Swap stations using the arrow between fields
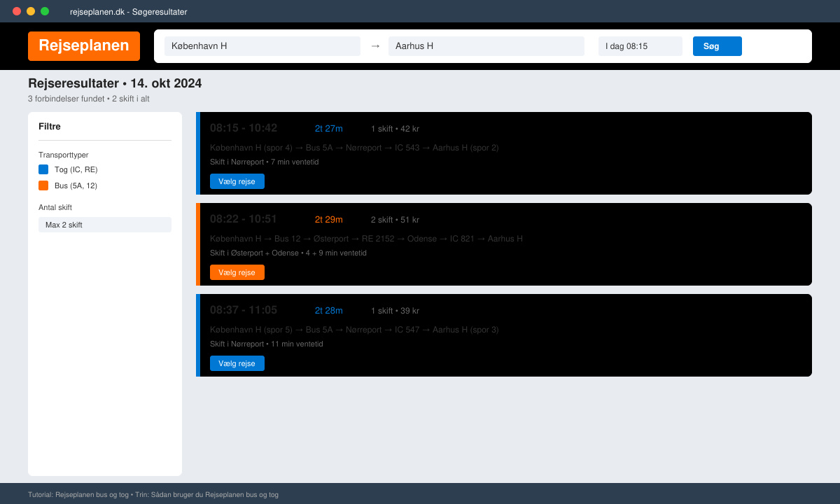Image resolution: width=840 pixels, height=504 pixels. pyautogui.click(x=375, y=45)
